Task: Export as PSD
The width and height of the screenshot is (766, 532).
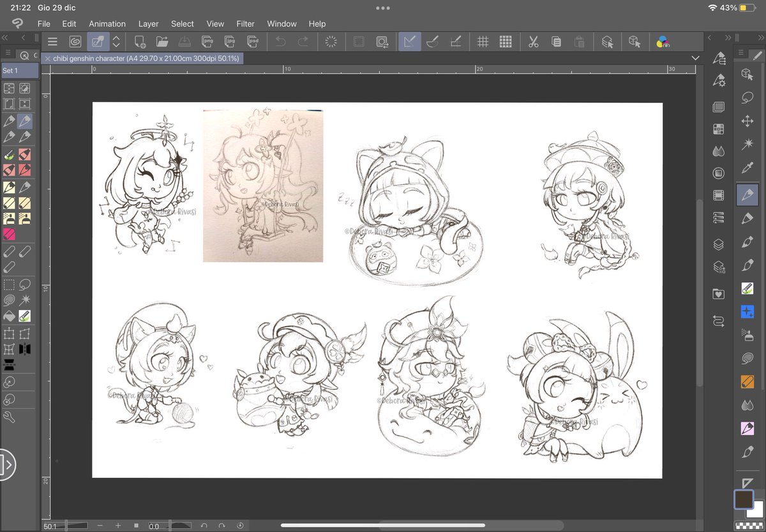Action: 253,42
